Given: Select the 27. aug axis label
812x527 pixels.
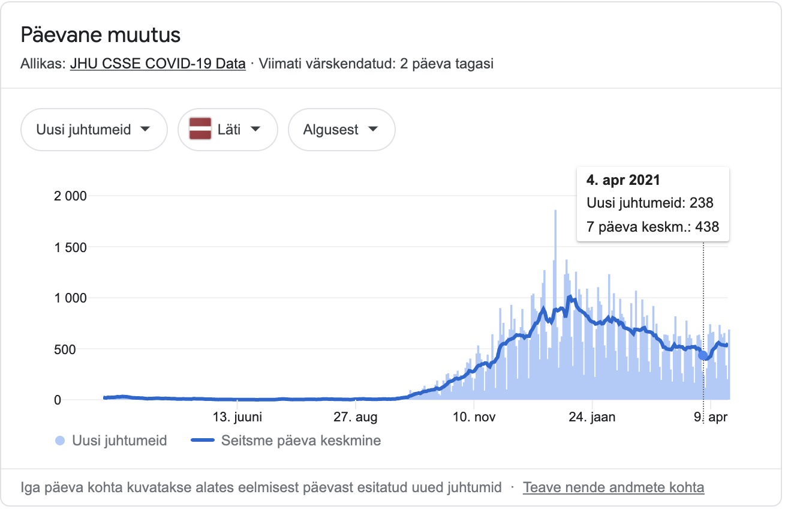Looking at the screenshot, I should pos(357,417).
